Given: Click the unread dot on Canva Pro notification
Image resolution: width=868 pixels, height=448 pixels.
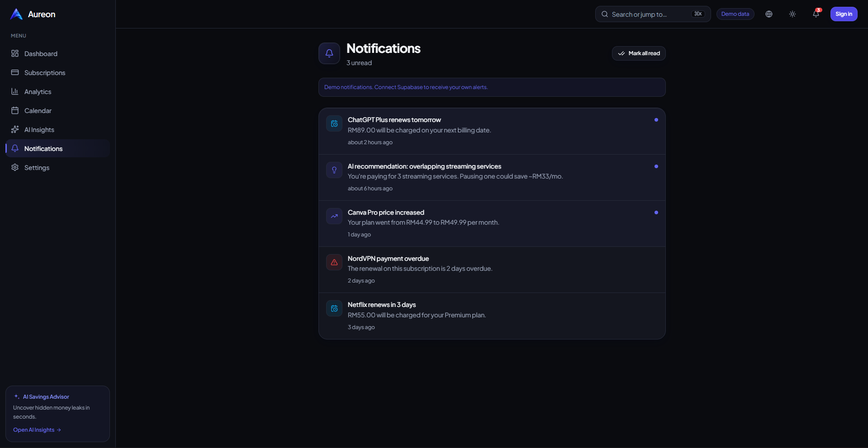Looking at the screenshot, I should click(x=656, y=212).
